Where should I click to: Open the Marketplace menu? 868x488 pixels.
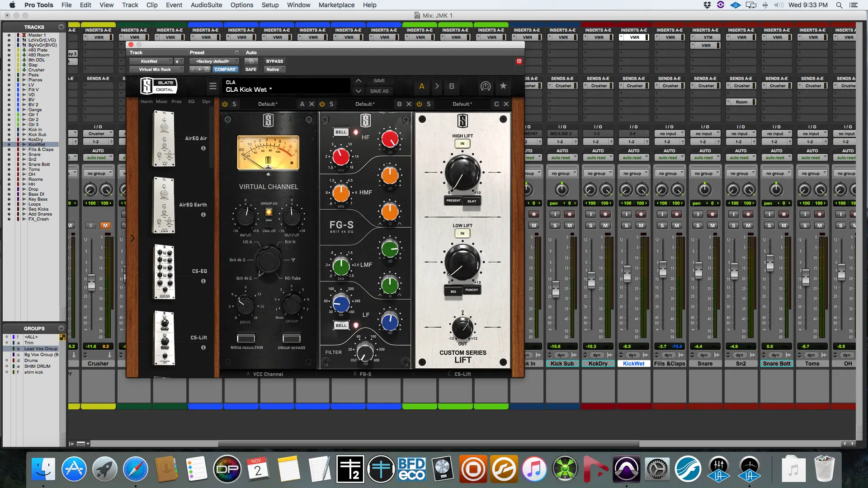point(336,5)
